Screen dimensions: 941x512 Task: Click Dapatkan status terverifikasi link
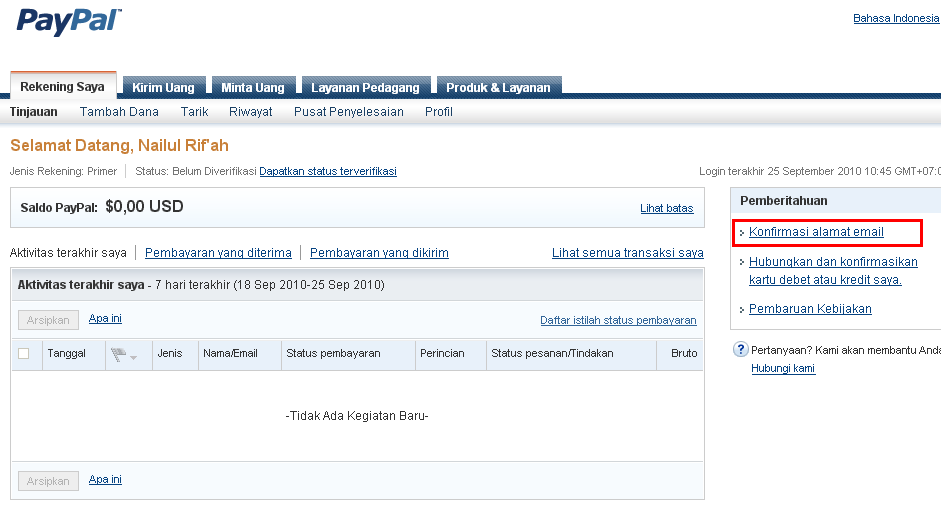[x=328, y=171]
